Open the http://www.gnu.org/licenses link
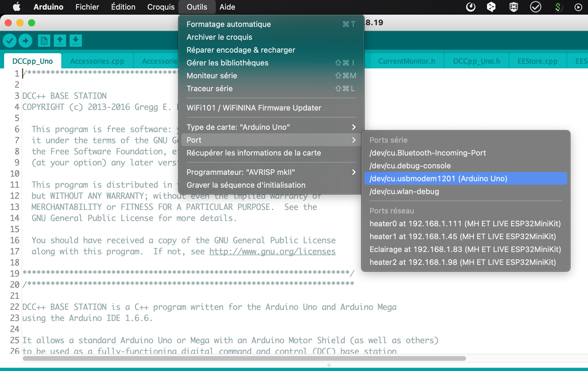This screenshot has height=371, width=588. pyautogui.click(x=272, y=251)
